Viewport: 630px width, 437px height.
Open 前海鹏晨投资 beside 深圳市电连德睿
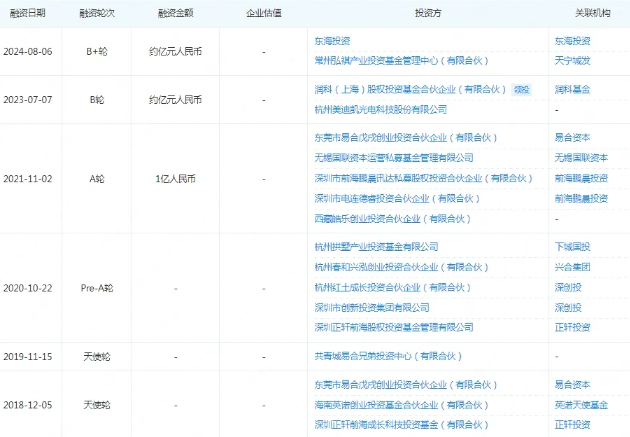click(581, 198)
